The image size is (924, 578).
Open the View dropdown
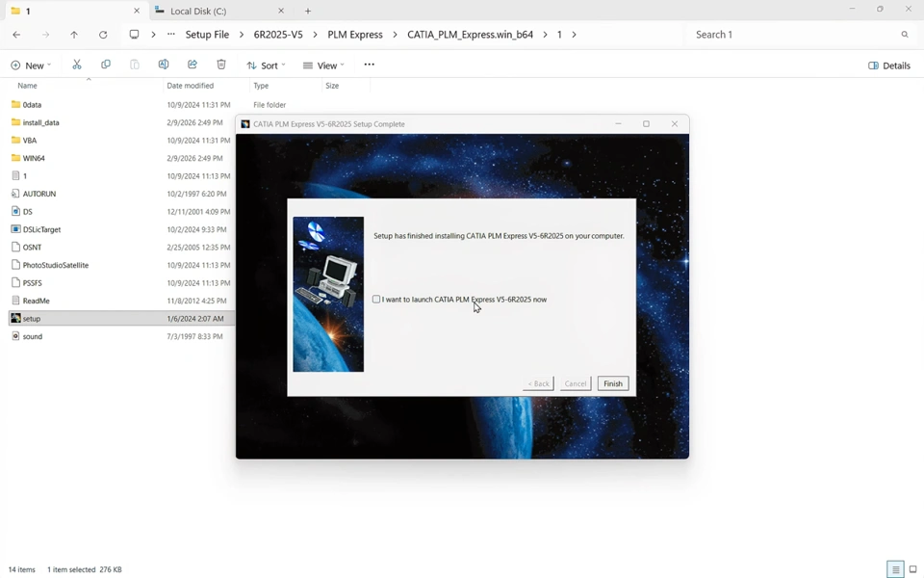point(323,66)
